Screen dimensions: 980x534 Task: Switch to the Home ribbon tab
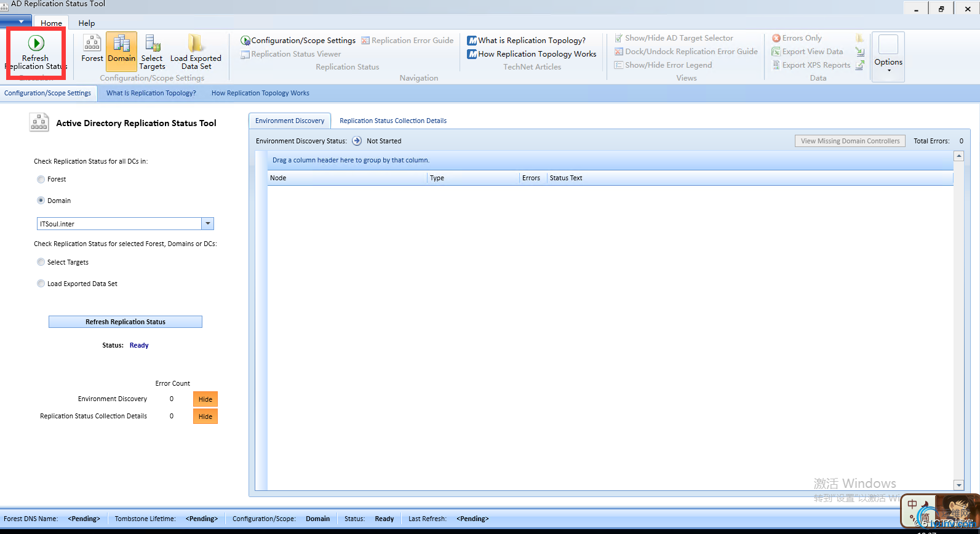point(52,23)
